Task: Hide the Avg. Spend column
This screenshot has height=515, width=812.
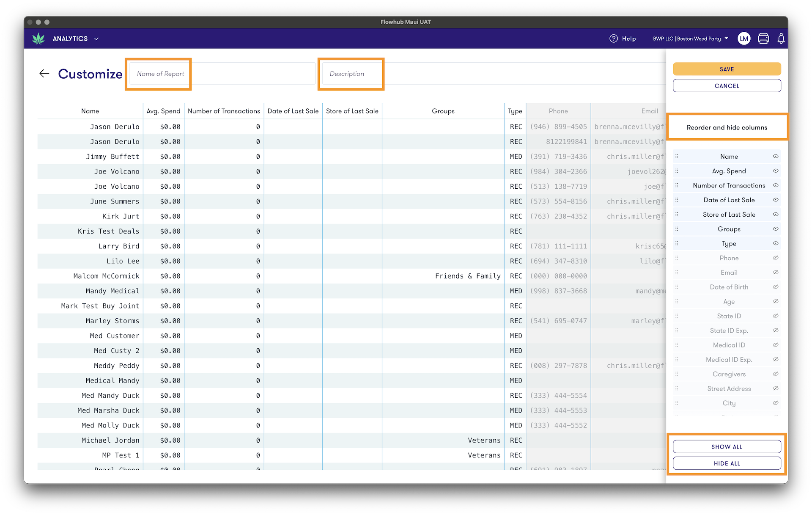Action: pyautogui.click(x=776, y=171)
